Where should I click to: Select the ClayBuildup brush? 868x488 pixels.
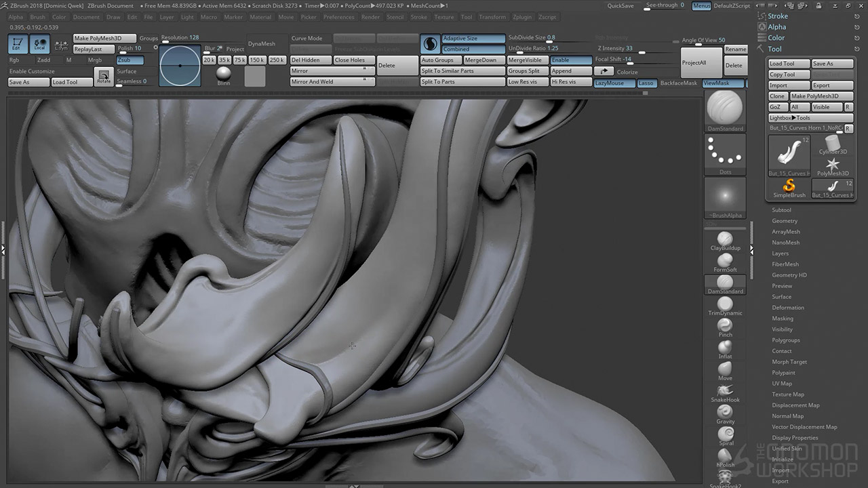click(725, 239)
